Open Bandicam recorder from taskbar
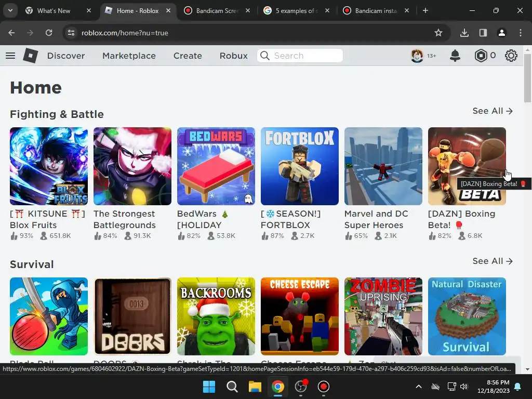The width and height of the screenshot is (532, 399). click(x=323, y=387)
